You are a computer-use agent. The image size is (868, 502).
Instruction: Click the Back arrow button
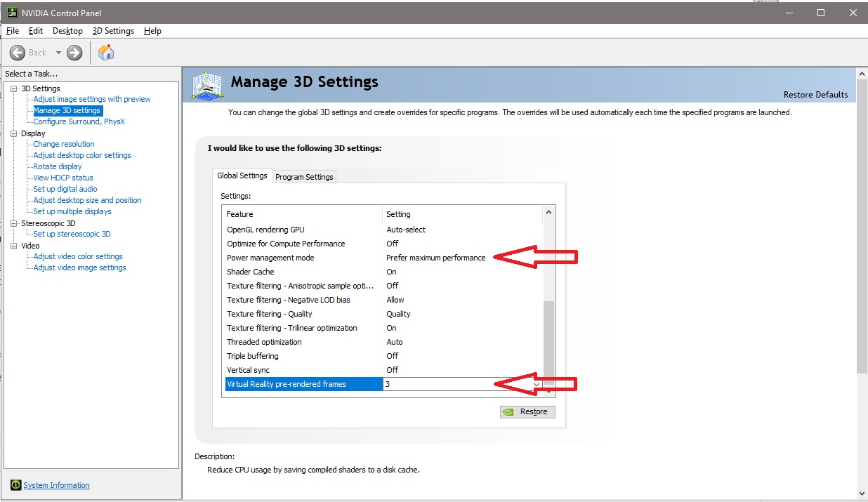pos(18,53)
